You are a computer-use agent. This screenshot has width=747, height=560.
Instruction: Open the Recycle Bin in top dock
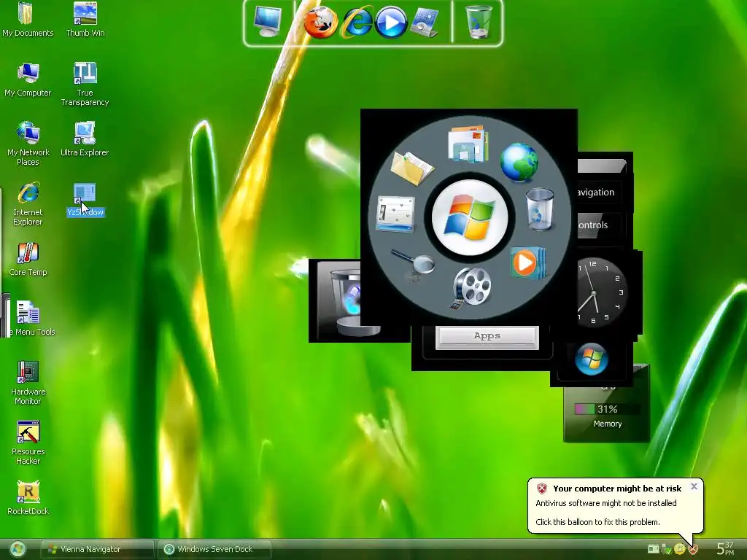(479, 21)
